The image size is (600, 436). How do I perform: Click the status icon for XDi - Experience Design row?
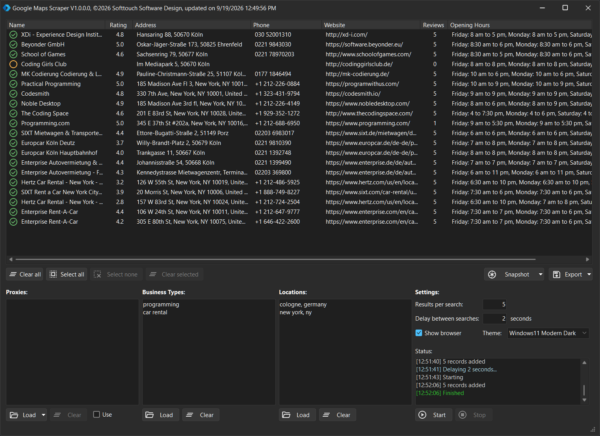coord(13,35)
